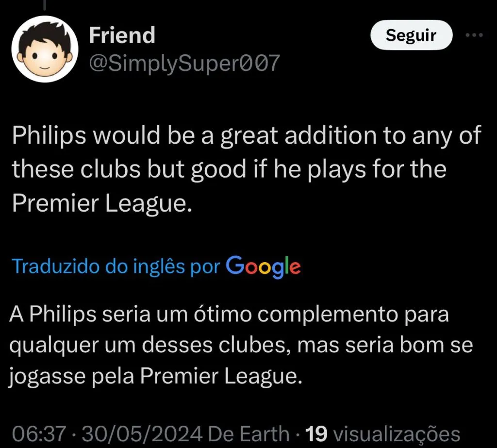
Task: Click 'jogasse pela Premier League.' line
Action: (x=155, y=376)
